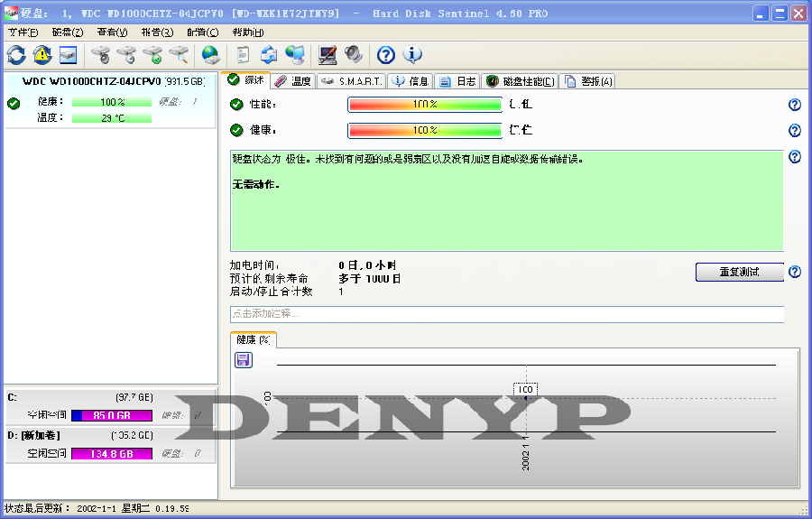Screen dimensions: 812x519
Task: Click the left panel 29 °C temperature bar
Action: coord(112,118)
